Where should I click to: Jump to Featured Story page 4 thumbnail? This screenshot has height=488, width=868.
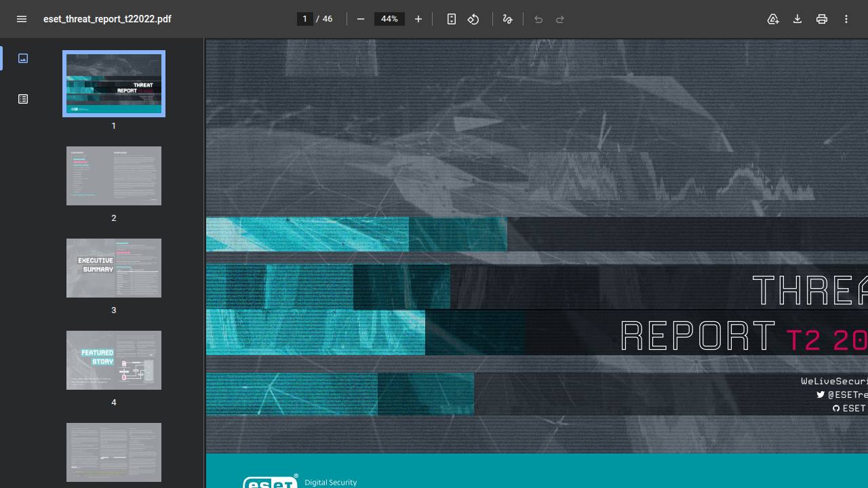tap(114, 360)
